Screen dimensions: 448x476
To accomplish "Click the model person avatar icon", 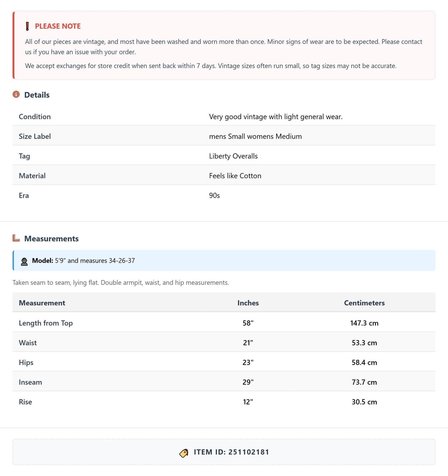I will (24, 261).
